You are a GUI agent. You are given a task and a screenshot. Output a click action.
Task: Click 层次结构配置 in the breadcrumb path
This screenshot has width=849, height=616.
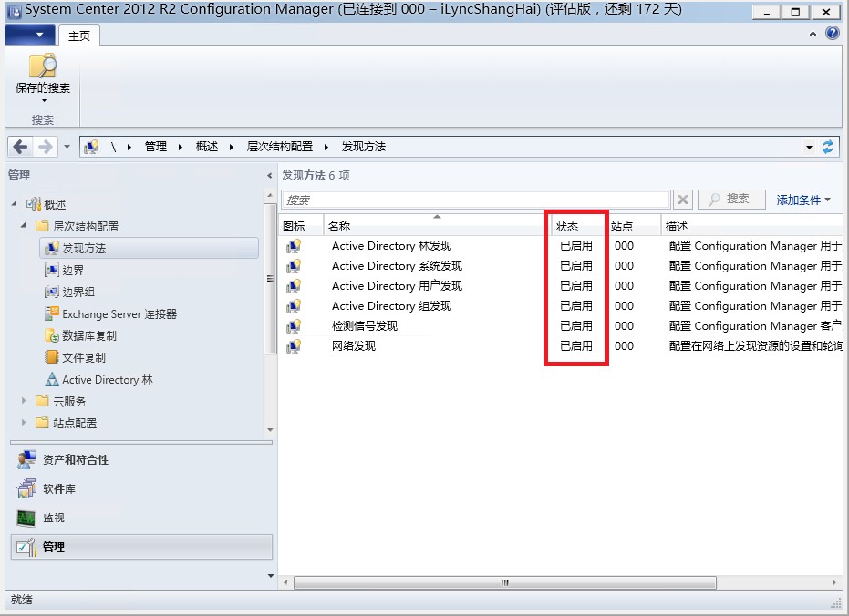point(279,147)
